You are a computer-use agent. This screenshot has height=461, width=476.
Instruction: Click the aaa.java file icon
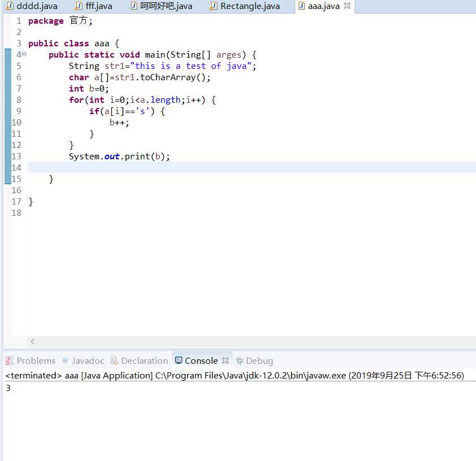tap(302, 6)
